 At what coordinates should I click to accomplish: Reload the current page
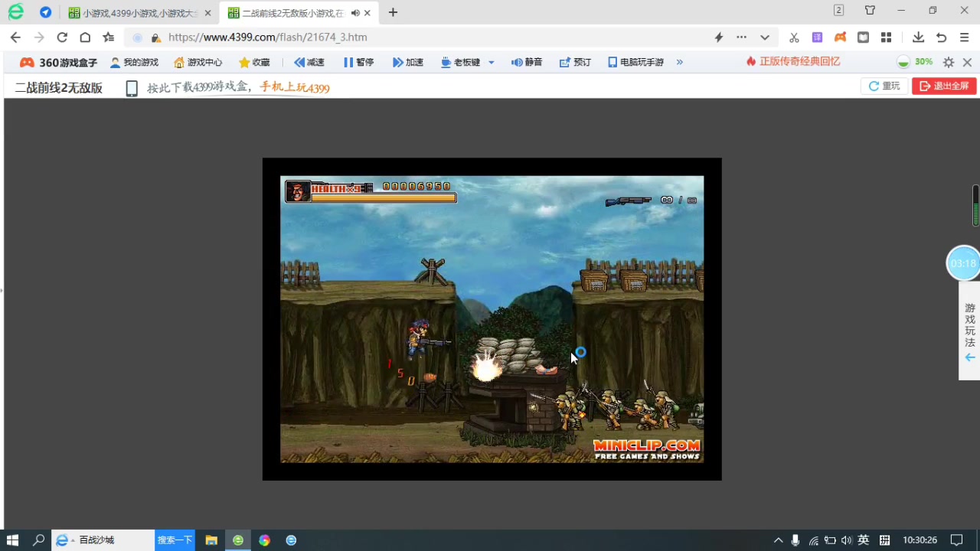point(62,37)
